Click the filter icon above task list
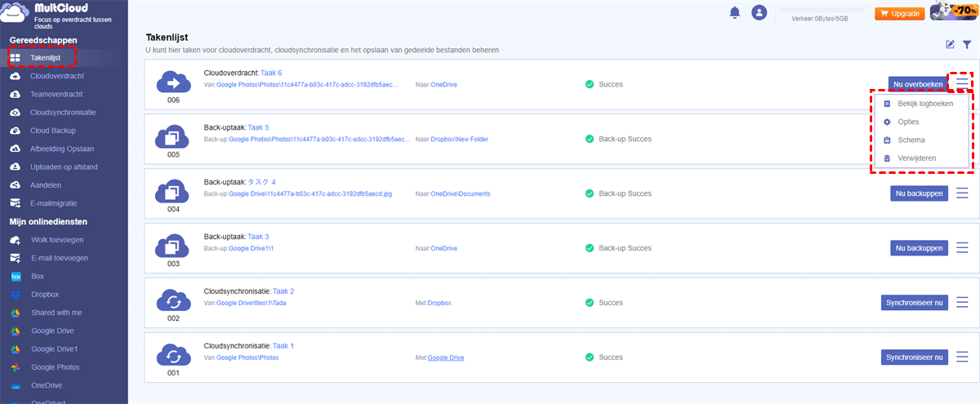980x404 pixels. pos(967,46)
